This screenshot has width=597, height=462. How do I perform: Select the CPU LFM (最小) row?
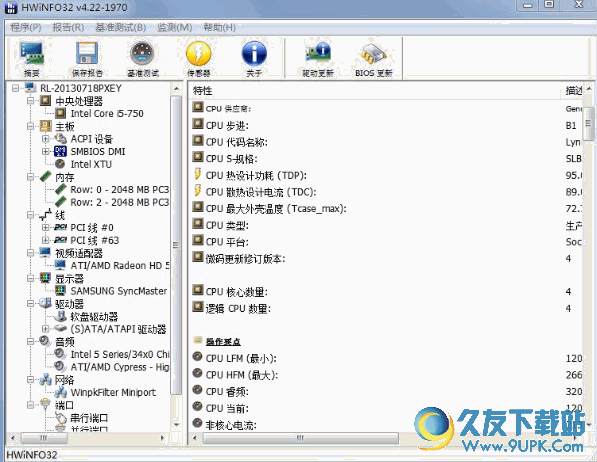387,358
